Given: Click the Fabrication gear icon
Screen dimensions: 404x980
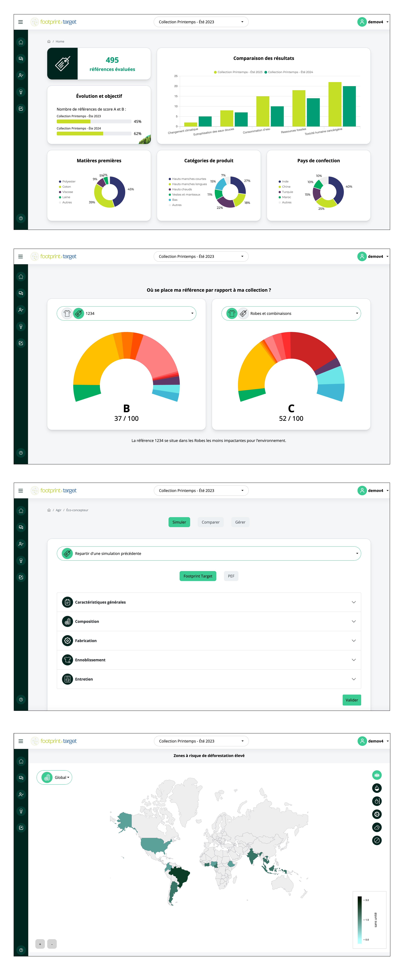Looking at the screenshot, I should coord(67,641).
